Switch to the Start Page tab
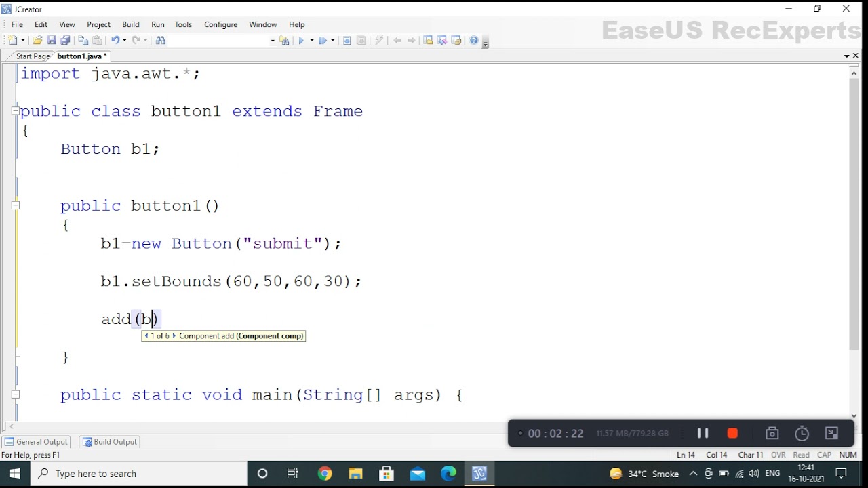 coord(33,56)
